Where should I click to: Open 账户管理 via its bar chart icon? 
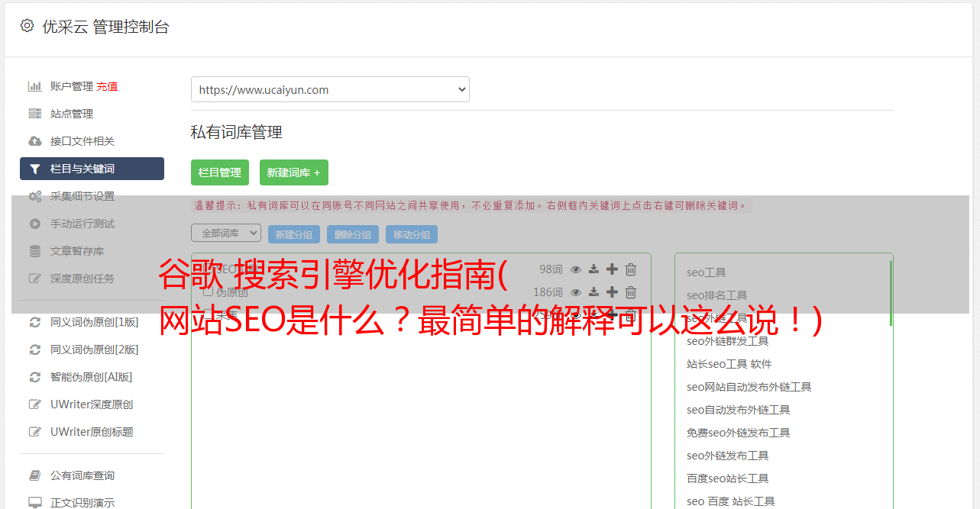pos(34,86)
